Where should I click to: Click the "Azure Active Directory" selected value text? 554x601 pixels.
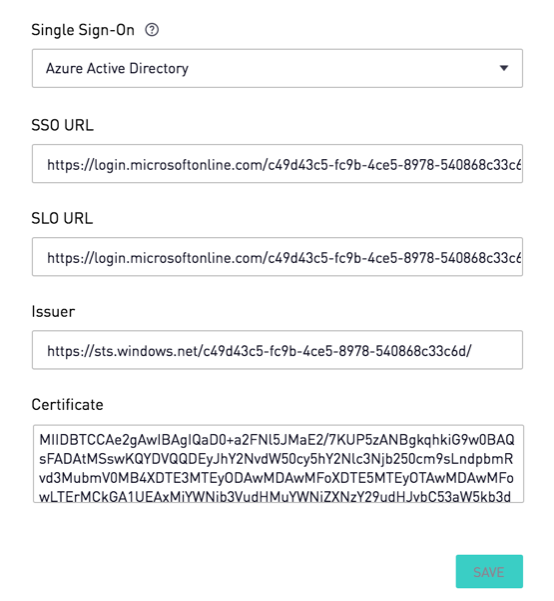tap(117, 69)
